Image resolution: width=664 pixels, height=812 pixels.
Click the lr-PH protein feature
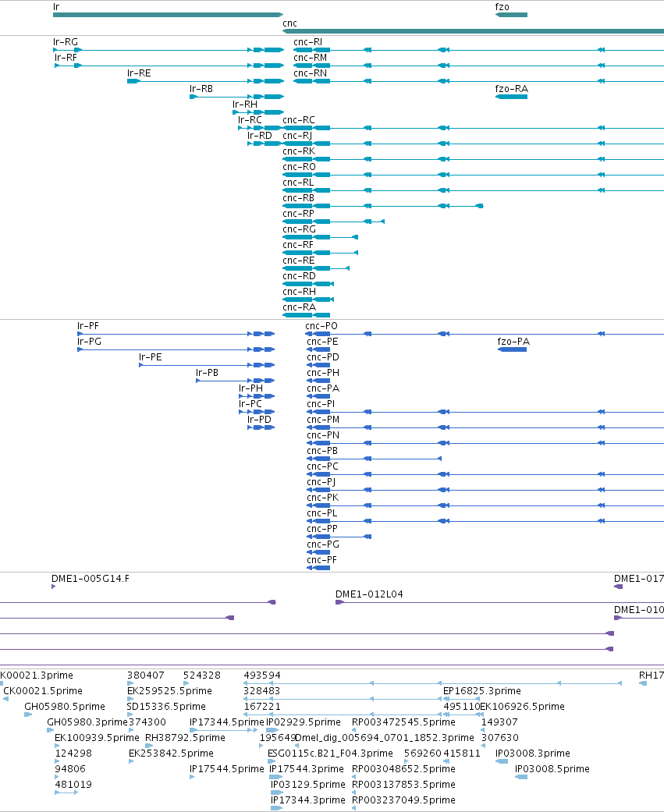(x=257, y=396)
